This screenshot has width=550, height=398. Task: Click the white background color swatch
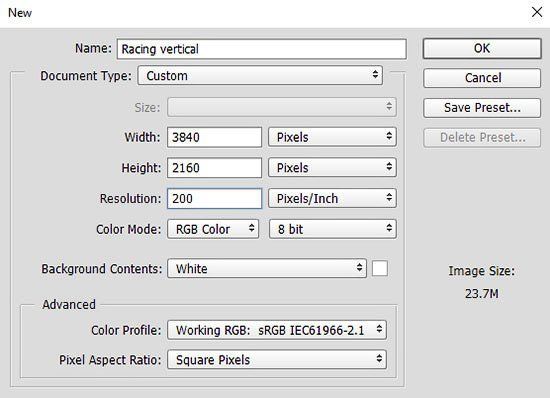click(380, 269)
